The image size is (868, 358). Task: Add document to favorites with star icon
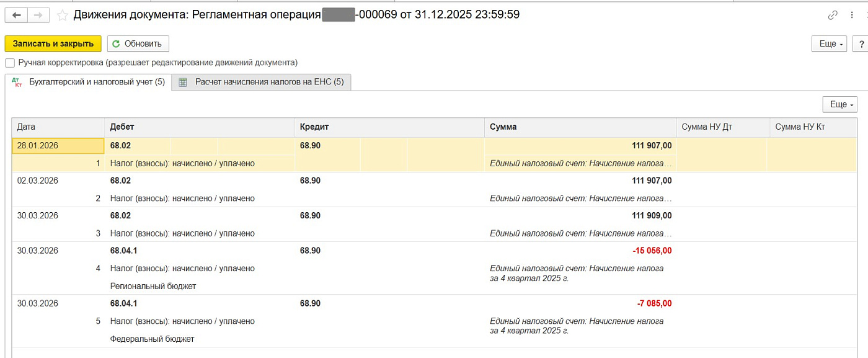click(x=62, y=16)
